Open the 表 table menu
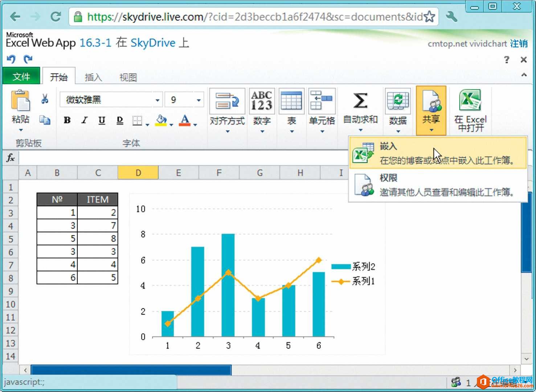The width and height of the screenshot is (536, 392). [291, 111]
